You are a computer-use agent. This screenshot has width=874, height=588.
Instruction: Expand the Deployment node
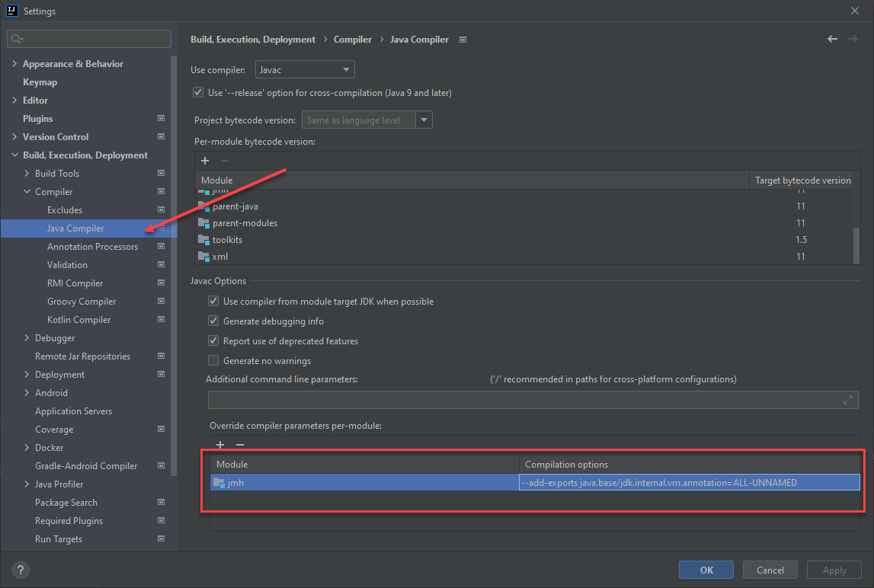[x=27, y=375]
